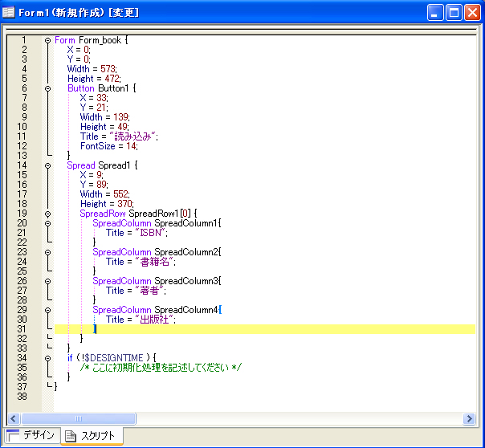Click the text "Height = 472;"
Screen dimensions: 485x448
pos(94,78)
